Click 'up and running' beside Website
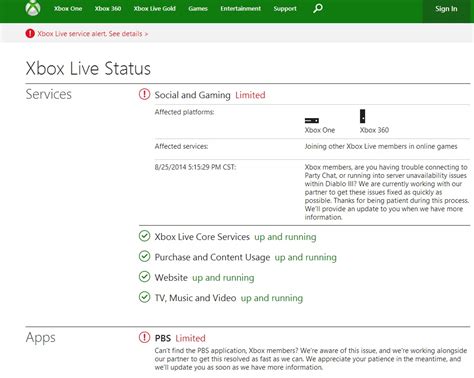This screenshot has height=378, width=474. tap(223, 278)
